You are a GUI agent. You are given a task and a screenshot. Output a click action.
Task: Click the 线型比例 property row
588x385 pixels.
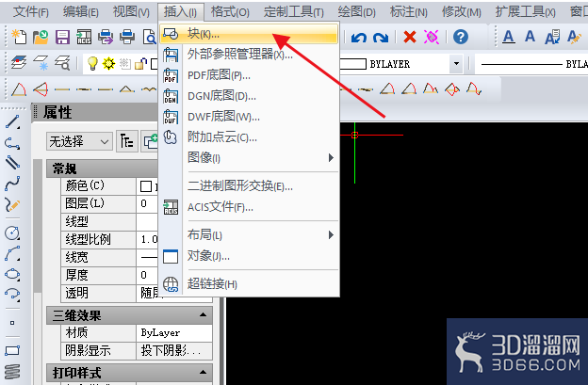[x=109, y=239]
